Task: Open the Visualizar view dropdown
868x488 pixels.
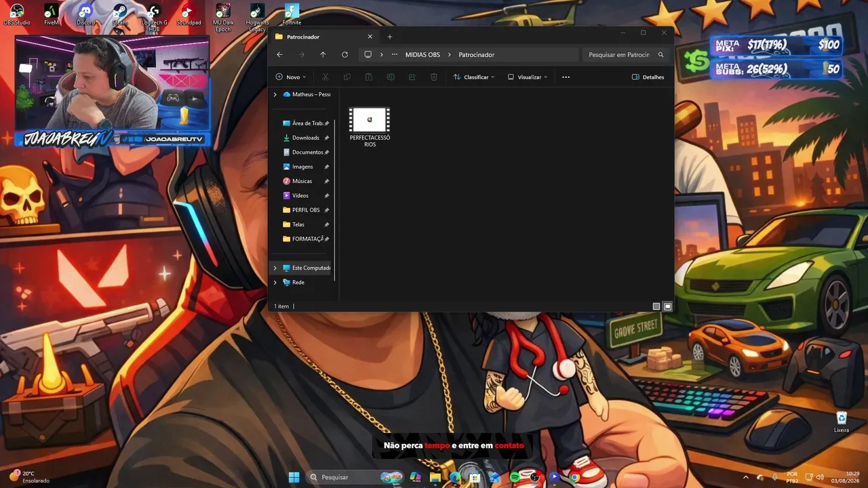Action: (x=528, y=77)
